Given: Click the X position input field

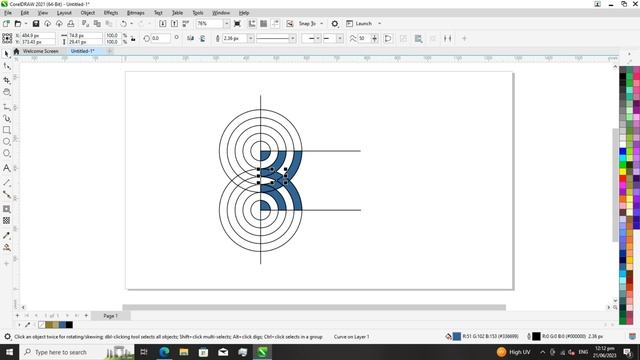Looking at the screenshot, I should [x=38, y=36].
